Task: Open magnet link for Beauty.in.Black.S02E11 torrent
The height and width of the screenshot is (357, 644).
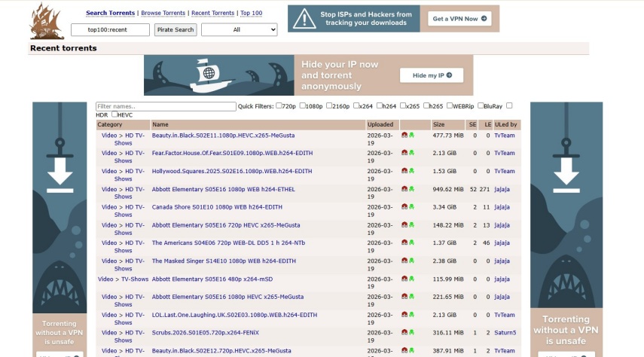Action: pos(404,135)
